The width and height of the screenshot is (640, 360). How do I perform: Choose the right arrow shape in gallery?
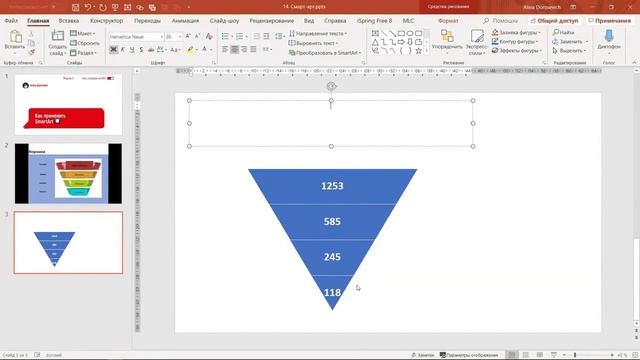(x=401, y=42)
